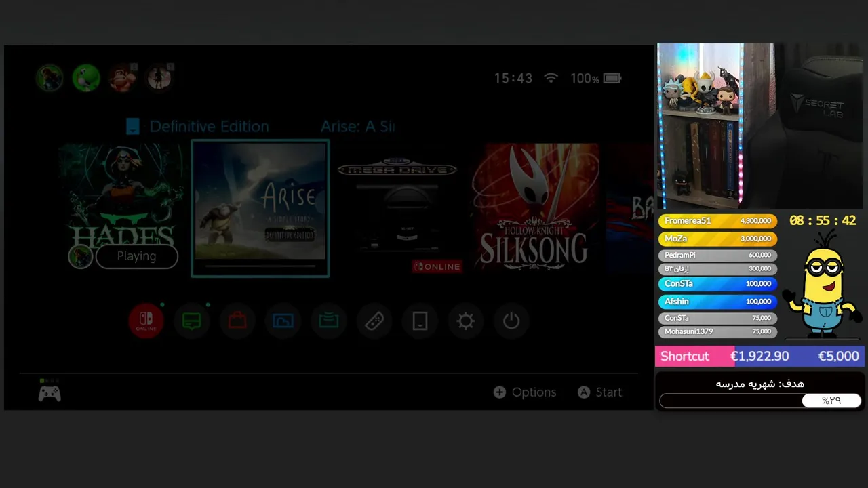Click the battery indicator icon
Image resolution: width=868 pixels, height=488 pixels.
(612, 78)
